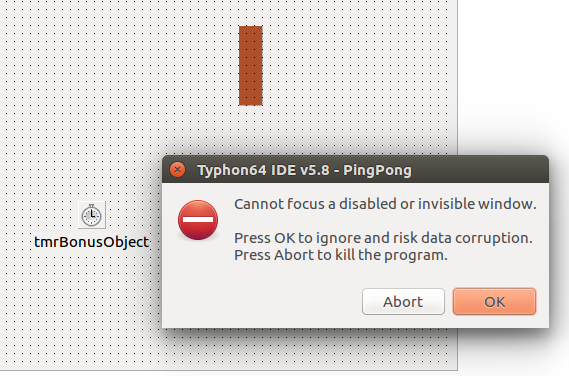Click the word PingPong in the dialog title
Image resolution: width=569 pixels, height=376 pixels.
377,170
